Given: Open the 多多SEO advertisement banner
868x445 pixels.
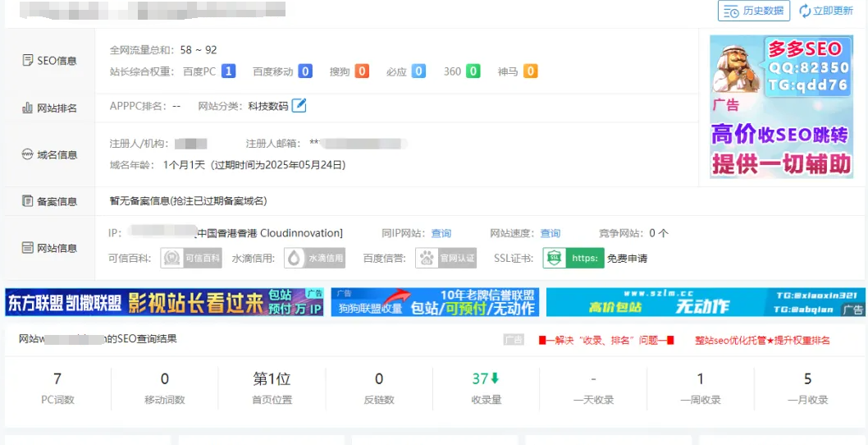Looking at the screenshot, I should tap(780, 106).
